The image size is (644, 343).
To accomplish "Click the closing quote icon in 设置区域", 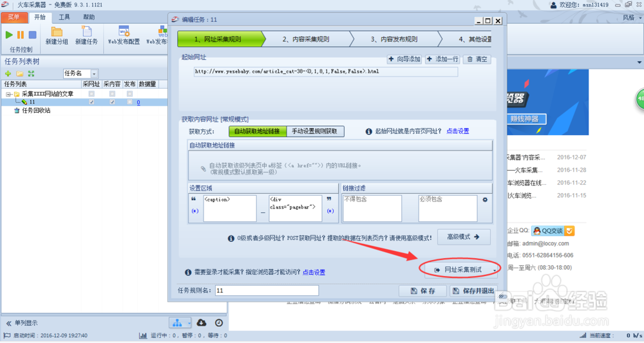I will pos(329,199).
